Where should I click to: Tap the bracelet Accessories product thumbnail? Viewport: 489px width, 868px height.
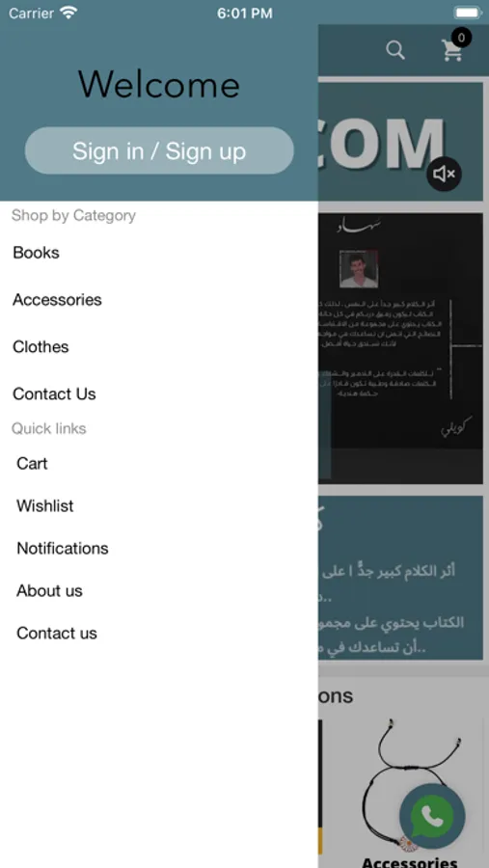click(x=409, y=786)
